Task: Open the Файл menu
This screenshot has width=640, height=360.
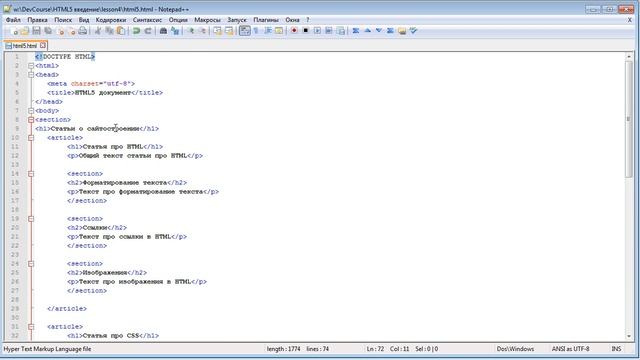Action: [x=13, y=20]
